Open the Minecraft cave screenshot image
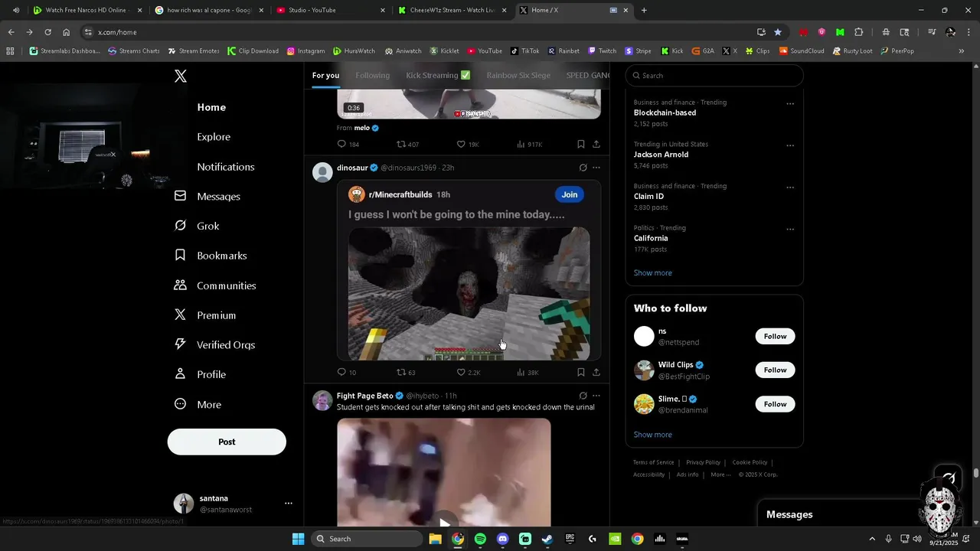Viewport: 980px width, 551px height. (469, 293)
